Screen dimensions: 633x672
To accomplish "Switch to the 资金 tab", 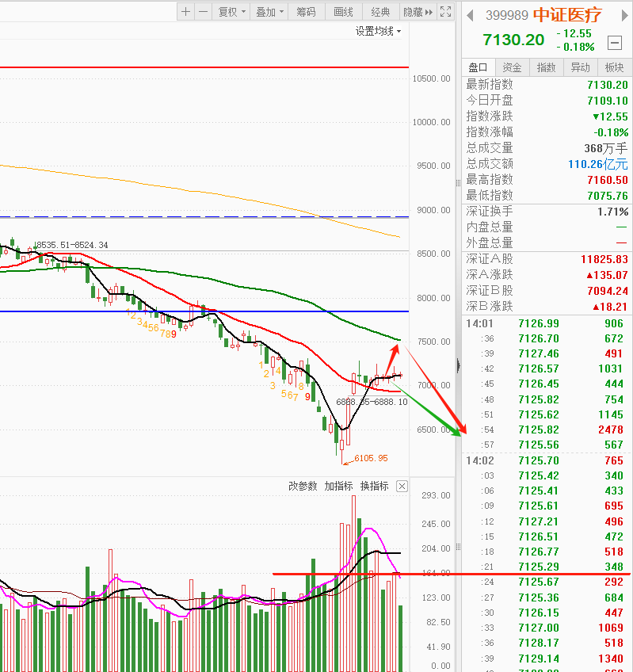I will click(513, 67).
